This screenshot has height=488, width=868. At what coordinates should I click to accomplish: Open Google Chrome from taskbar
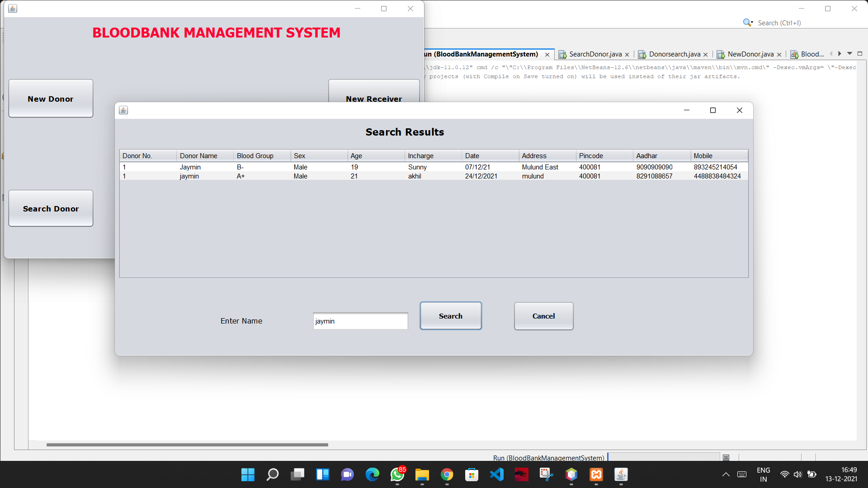[x=447, y=474]
